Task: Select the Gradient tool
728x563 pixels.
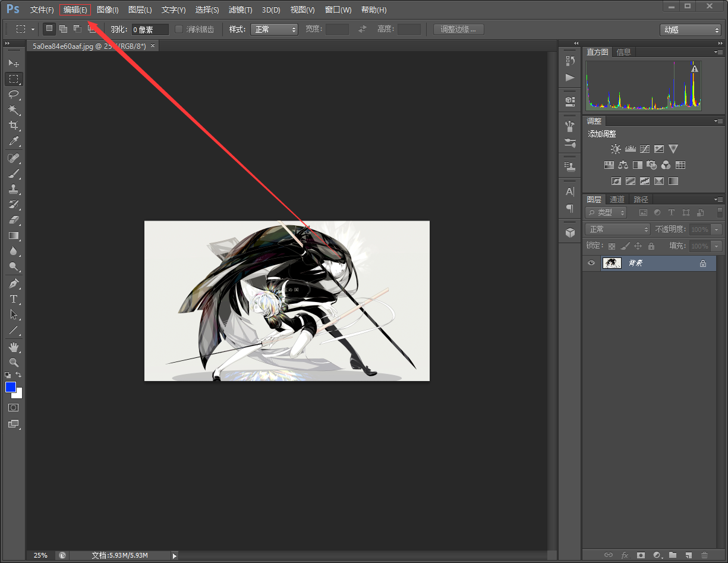Action: (14, 235)
